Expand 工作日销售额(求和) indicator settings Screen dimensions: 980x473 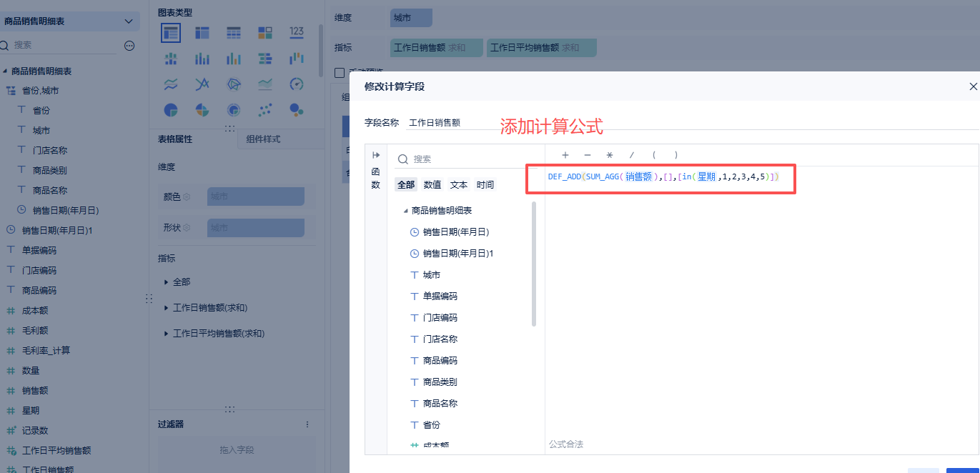click(167, 308)
